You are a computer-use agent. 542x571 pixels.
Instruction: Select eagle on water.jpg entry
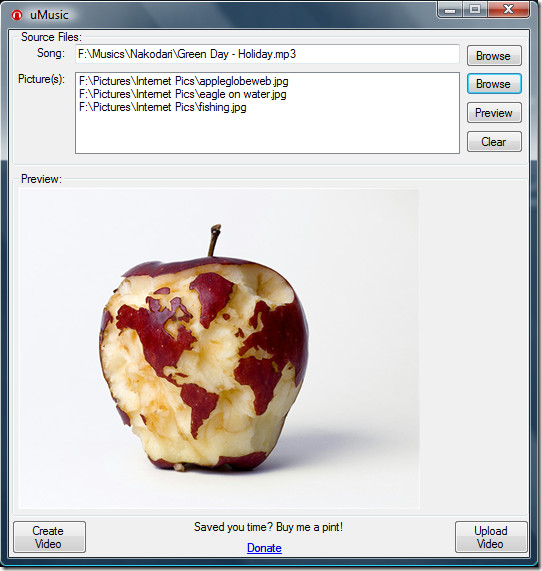[182, 94]
